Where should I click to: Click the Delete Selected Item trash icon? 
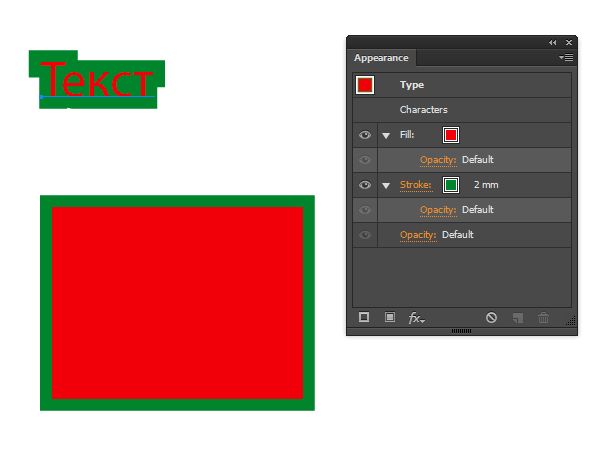[544, 318]
